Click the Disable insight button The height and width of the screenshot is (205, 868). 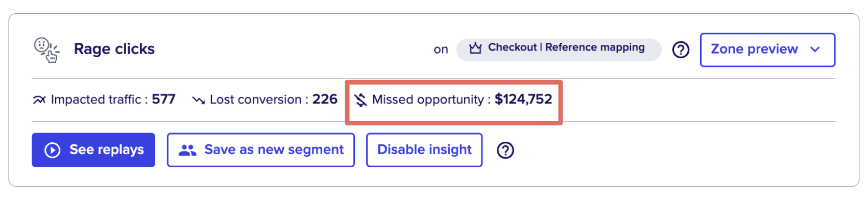tap(424, 150)
